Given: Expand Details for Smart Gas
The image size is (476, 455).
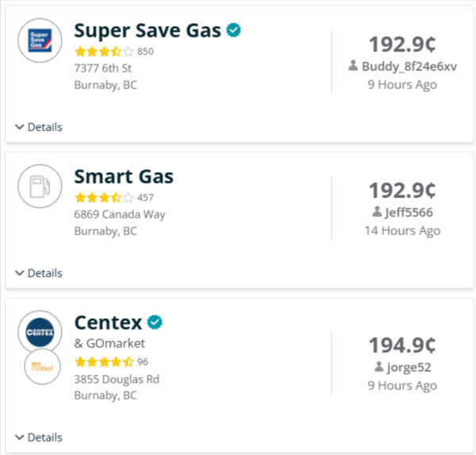Looking at the screenshot, I should point(38,273).
